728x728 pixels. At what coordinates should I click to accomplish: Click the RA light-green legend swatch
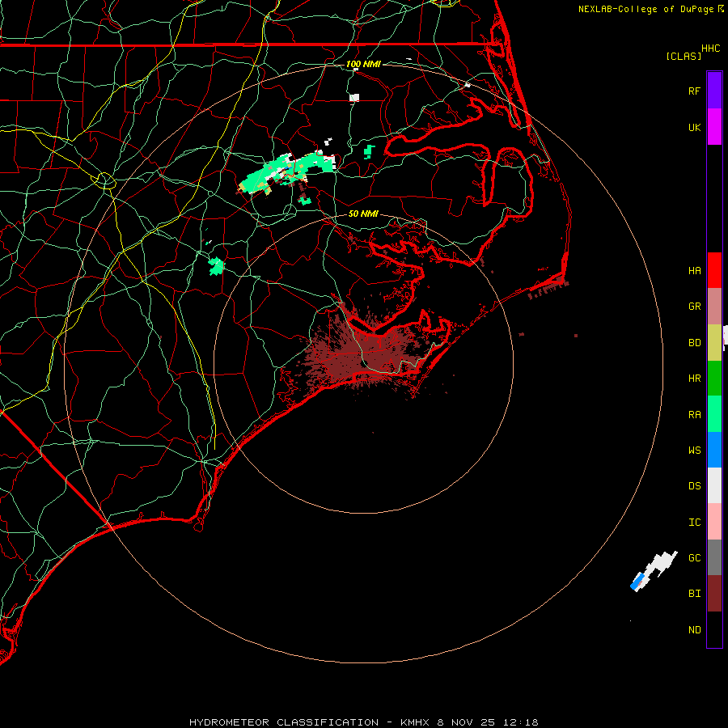click(714, 414)
